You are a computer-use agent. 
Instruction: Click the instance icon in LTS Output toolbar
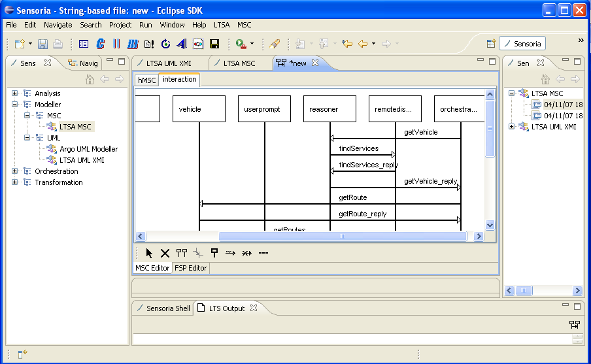click(x=575, y=324)
